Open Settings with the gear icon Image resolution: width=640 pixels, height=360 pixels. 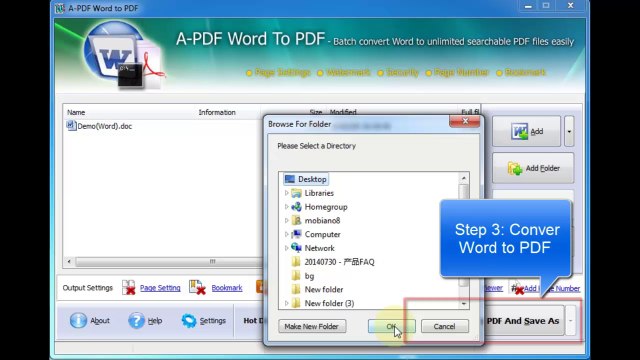point(204,320)
